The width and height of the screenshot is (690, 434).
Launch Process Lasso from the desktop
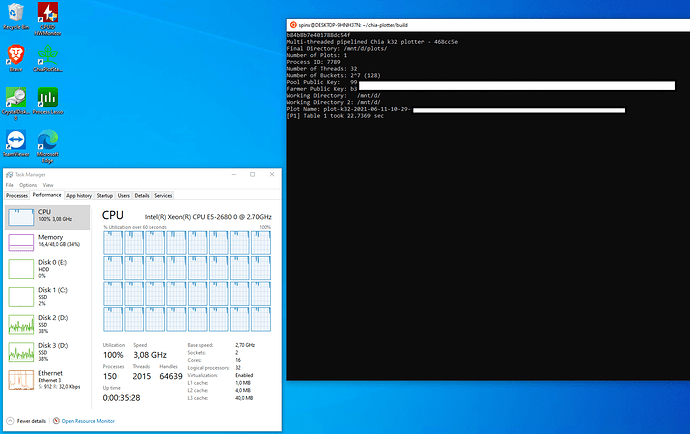pyautogui.click(x=47, y=99)
